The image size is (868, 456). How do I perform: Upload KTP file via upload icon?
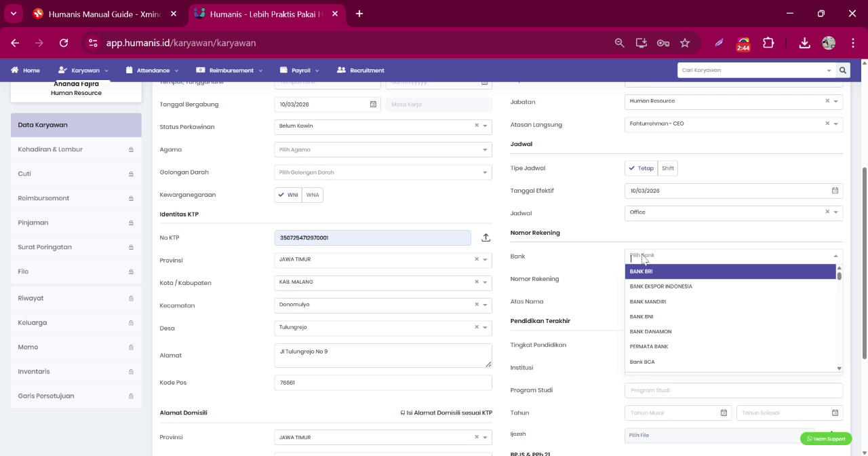point(486,237)
